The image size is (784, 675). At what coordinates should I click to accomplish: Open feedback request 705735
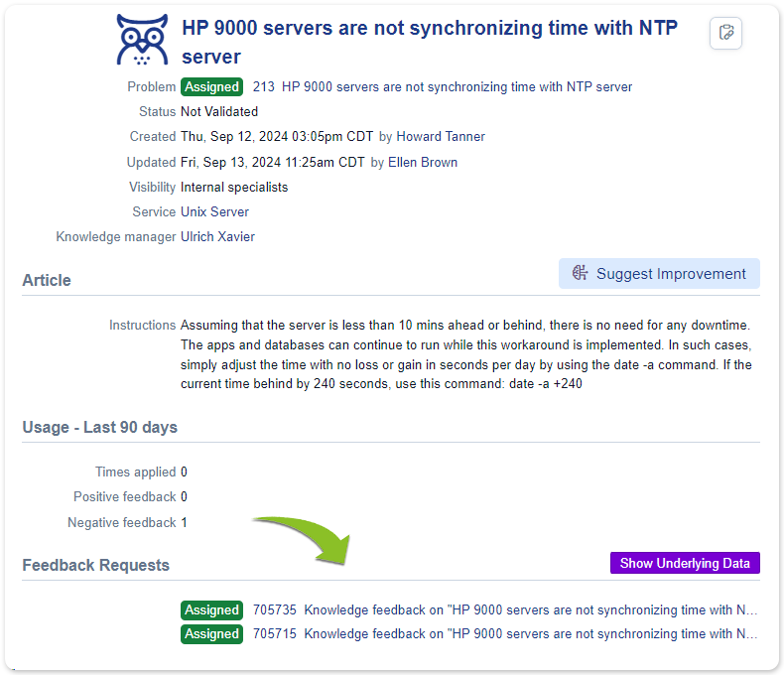505,610
